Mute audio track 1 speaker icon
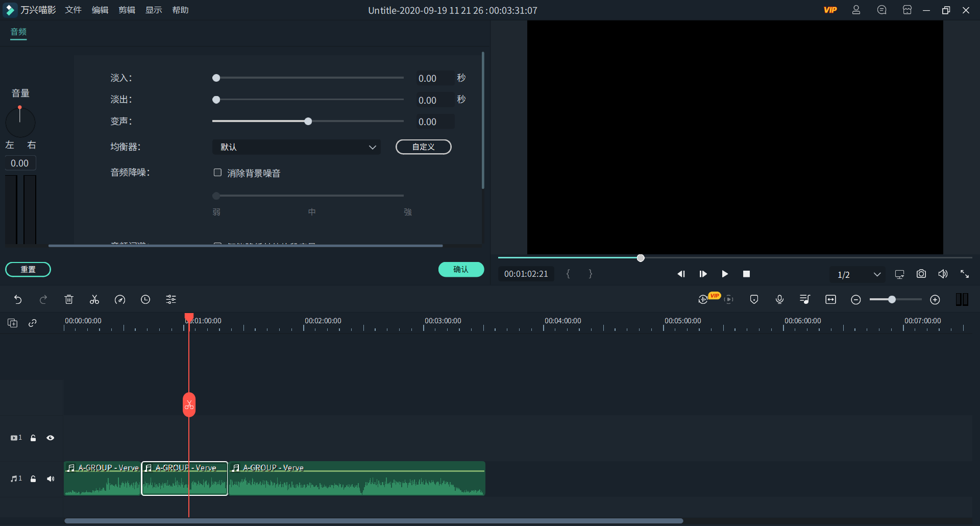Image resolution: width=980 pixels, height=526 pixels. tap(51, 479)
